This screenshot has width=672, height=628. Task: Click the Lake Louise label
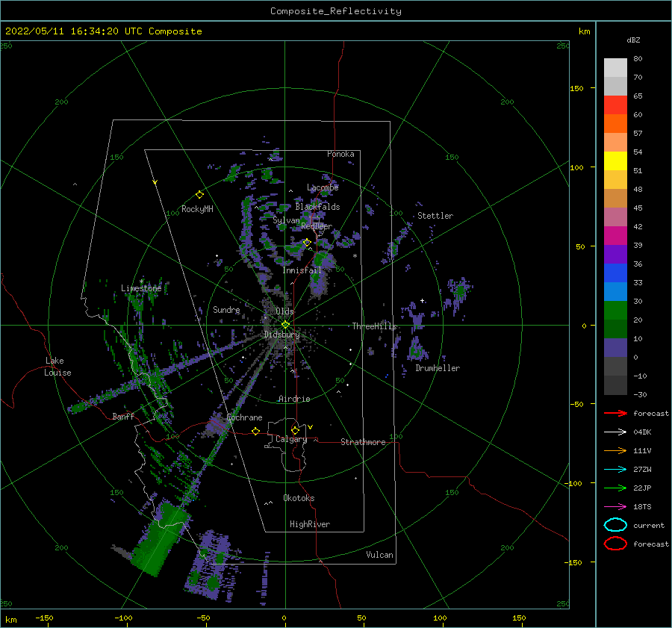pyautogui.click(x=57, y=367)
